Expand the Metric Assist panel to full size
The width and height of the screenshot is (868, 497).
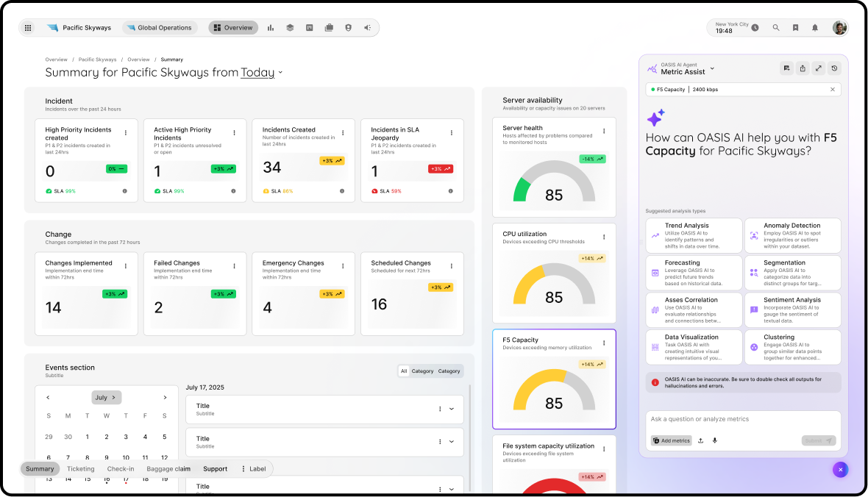[x=819, y=68]
